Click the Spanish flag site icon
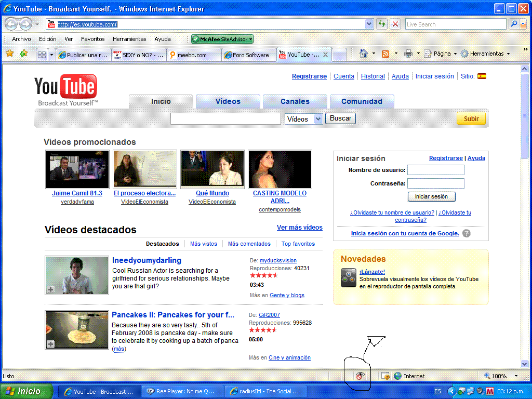 482,76
